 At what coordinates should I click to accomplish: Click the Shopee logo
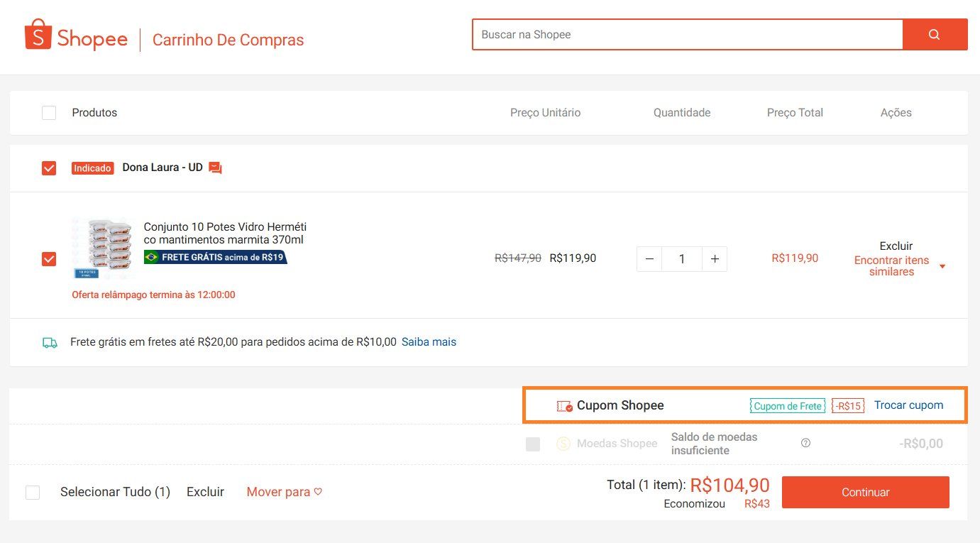pyautogui.click(x=76, y=35)
